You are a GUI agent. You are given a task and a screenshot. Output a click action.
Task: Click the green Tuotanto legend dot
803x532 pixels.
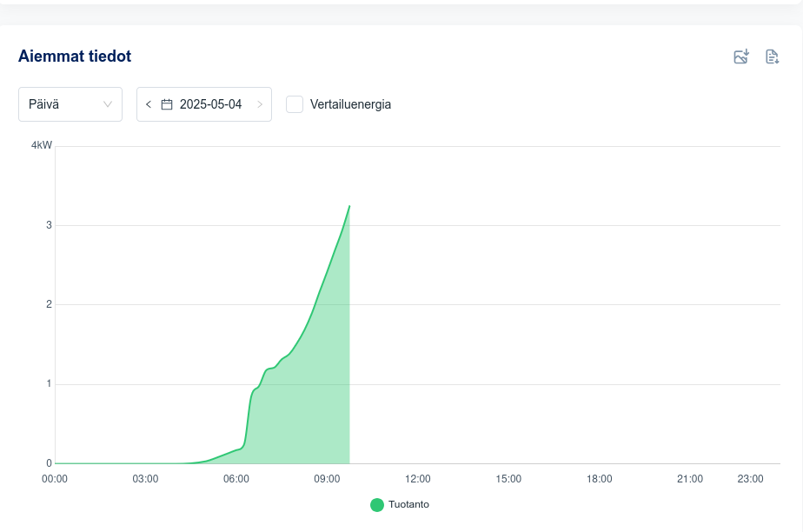(376, 505)
